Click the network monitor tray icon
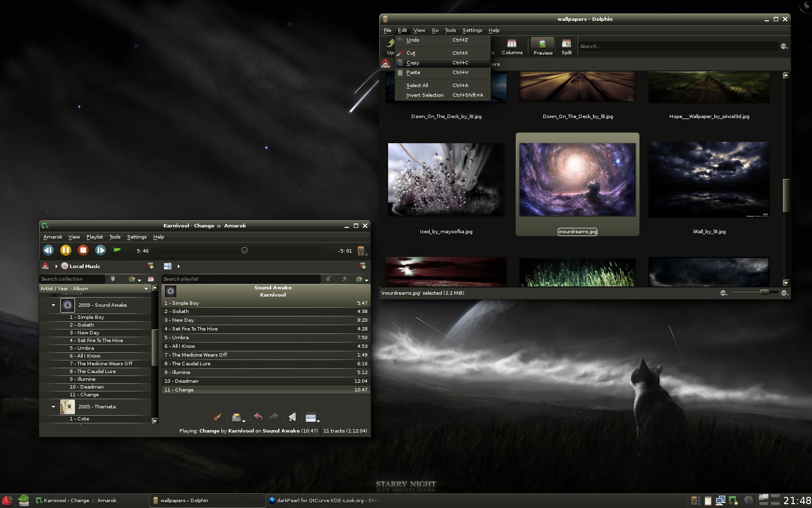This screenshot has height=508, width=812. tap(720, 501)
